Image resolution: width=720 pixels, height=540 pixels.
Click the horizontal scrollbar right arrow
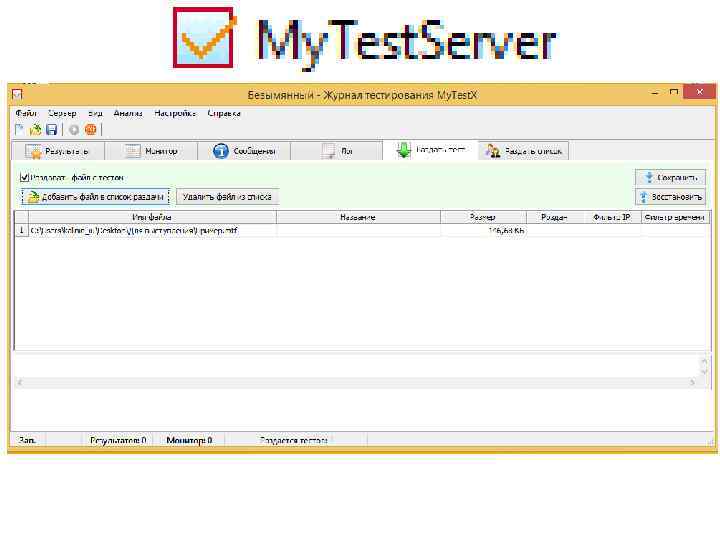click(692, 382)
